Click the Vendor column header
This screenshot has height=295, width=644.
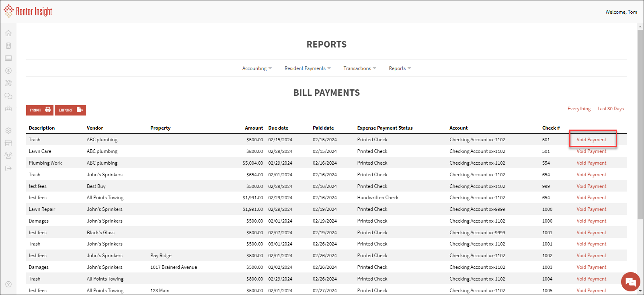(95, 128)
